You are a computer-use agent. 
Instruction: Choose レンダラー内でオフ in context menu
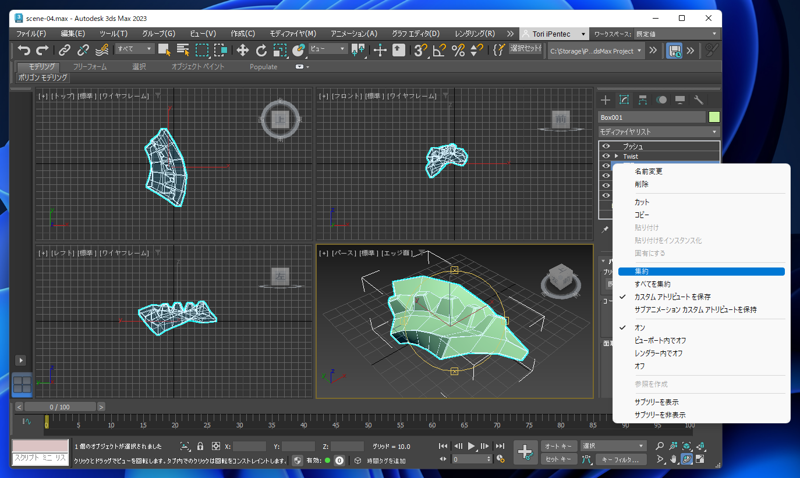coord(658,353)
